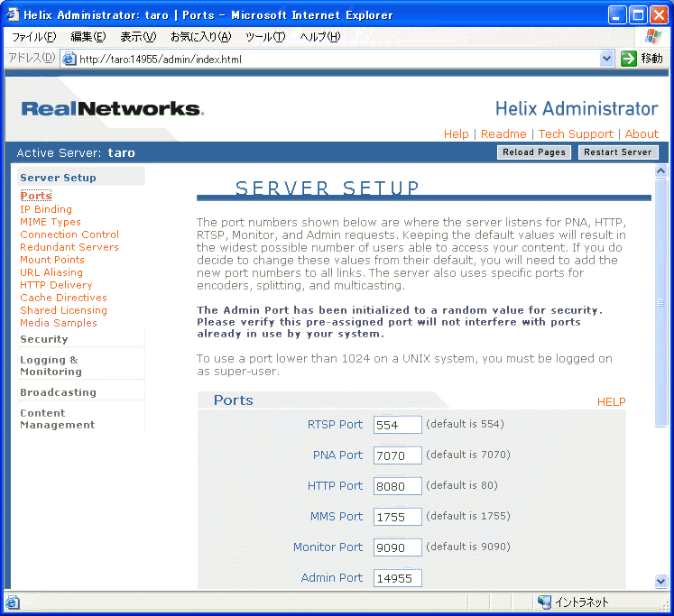The height and width of the screenshot is (616, 674).
Task: Click the page scrollbar down arrow
Action: 660,582
